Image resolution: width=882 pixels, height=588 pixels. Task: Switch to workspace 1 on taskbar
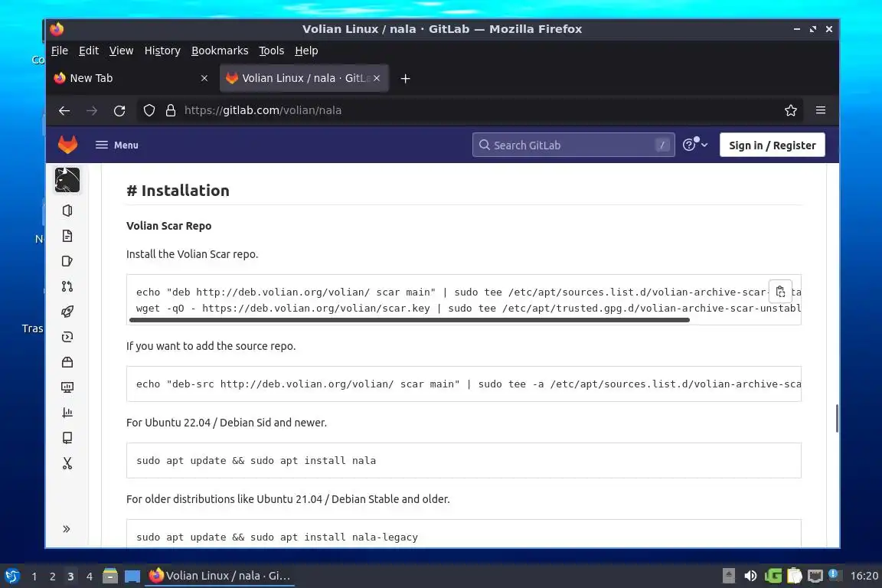34,577
